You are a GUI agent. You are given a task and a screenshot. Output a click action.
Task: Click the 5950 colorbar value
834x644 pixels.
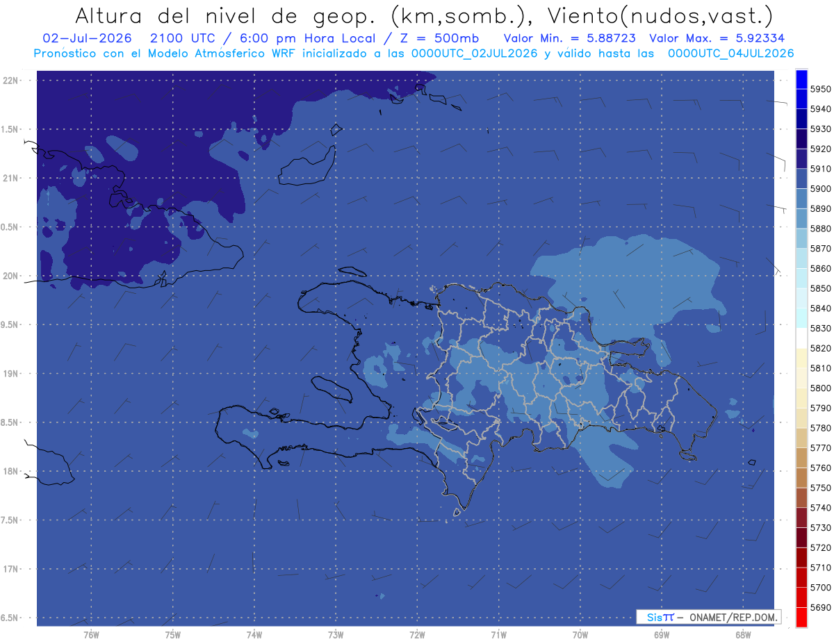pos(820,89)
